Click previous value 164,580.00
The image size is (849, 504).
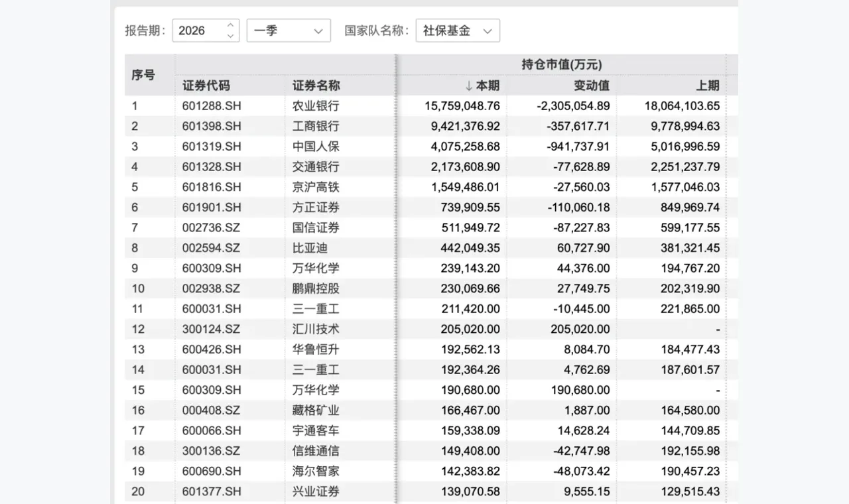tap(690, 410)
